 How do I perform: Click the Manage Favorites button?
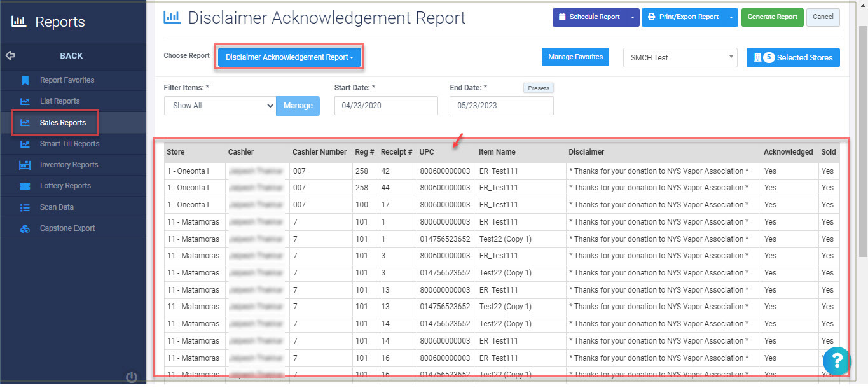(x=575, y=57)
